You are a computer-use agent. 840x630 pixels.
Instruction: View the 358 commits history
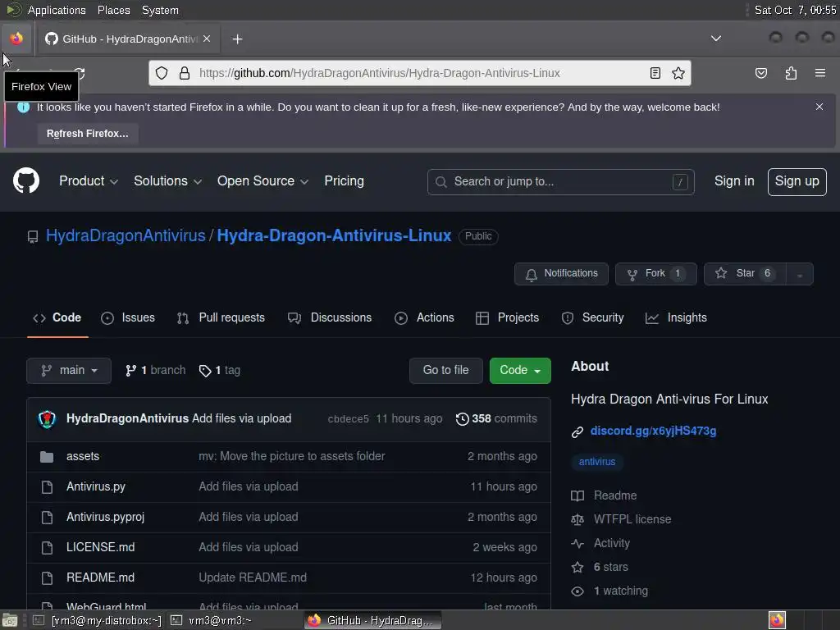tap(496, 419)
